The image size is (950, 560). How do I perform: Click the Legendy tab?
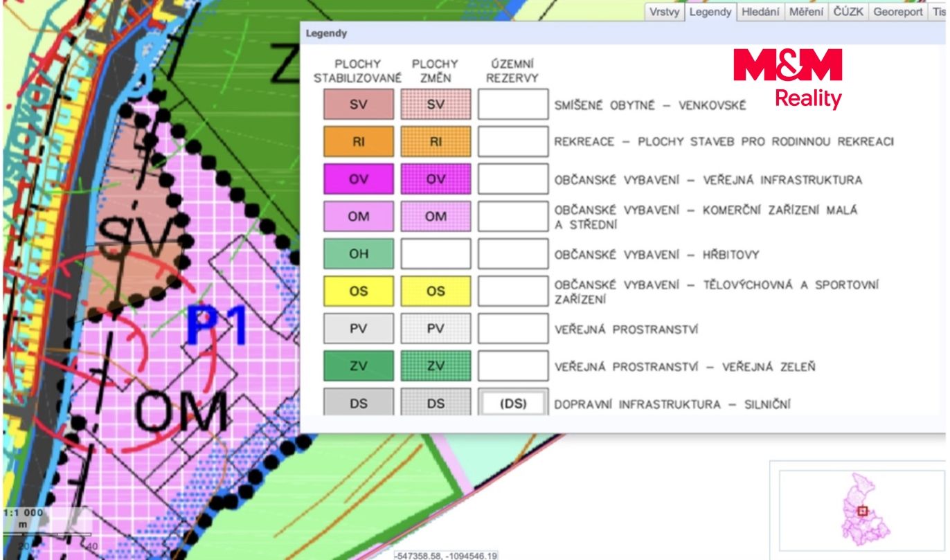tap(710, 12)
